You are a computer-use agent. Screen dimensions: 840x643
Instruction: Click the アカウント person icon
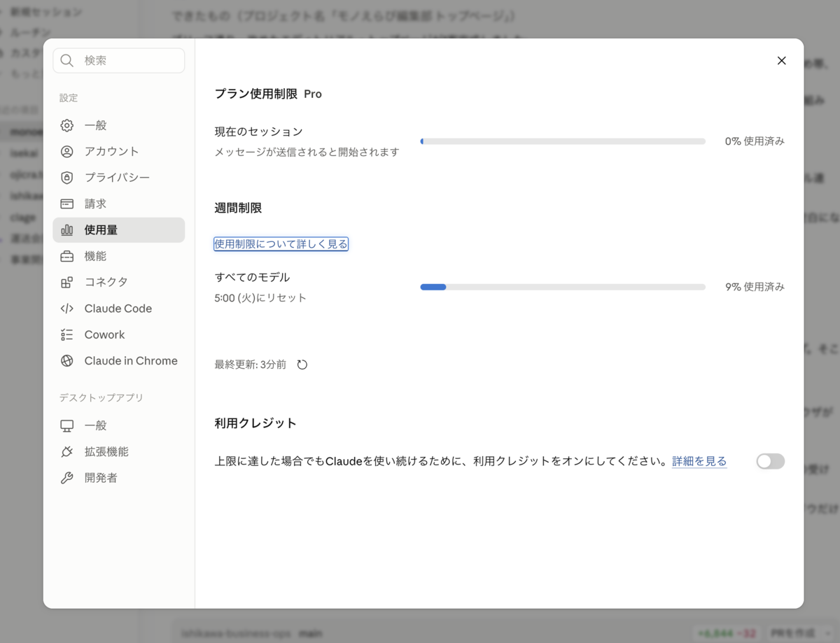pyautogui.click(x=67, y=152)
